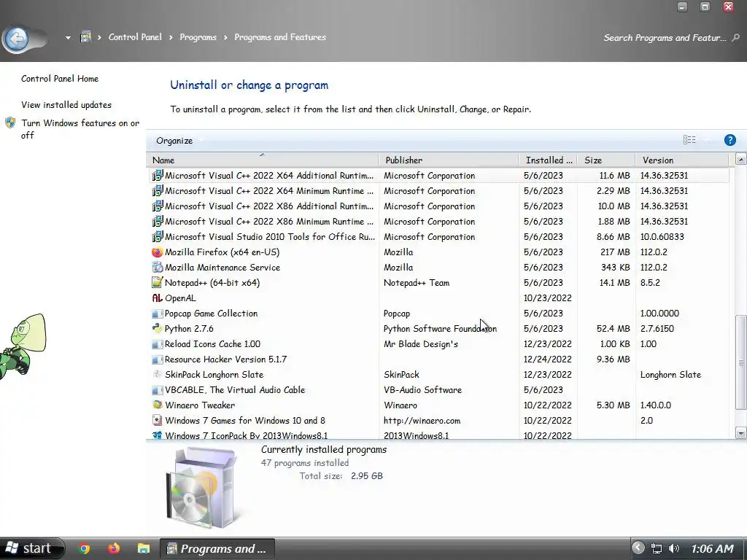The image size is (747, 560).
Task: Launch Firefox from the taskbar
Action: [x=113, y=548]
